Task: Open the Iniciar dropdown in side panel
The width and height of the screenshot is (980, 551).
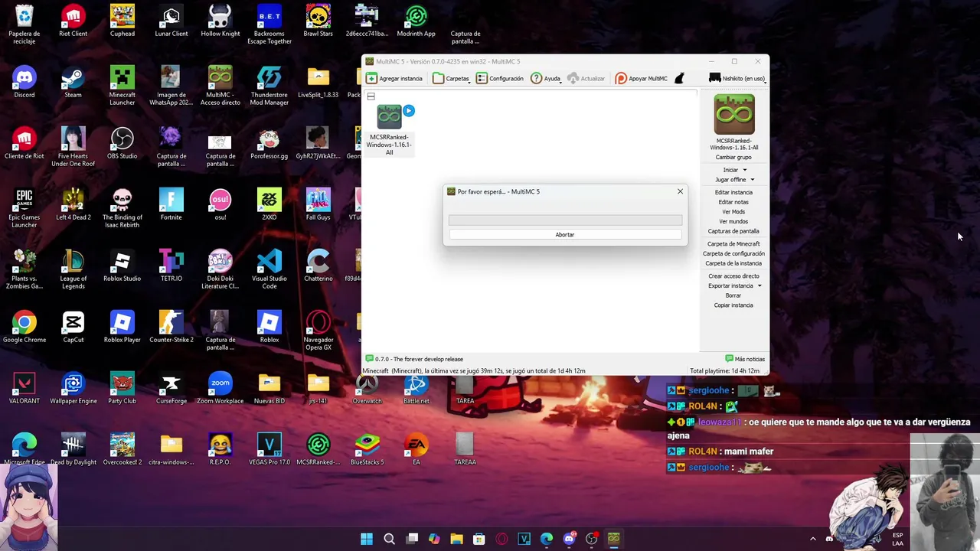Action: pos(733,170)
